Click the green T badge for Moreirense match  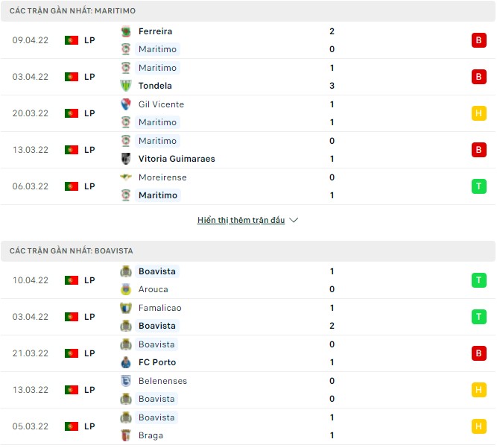tap(478, 186)
